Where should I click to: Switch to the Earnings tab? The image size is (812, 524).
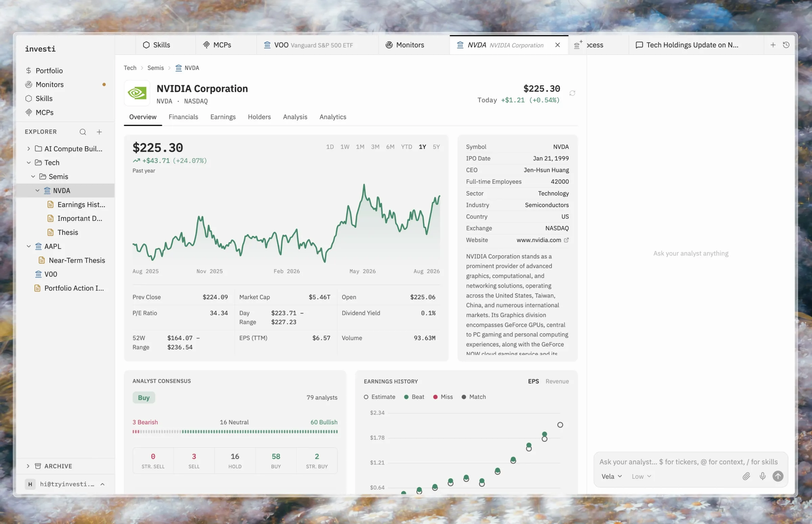(x=223, y=117)
